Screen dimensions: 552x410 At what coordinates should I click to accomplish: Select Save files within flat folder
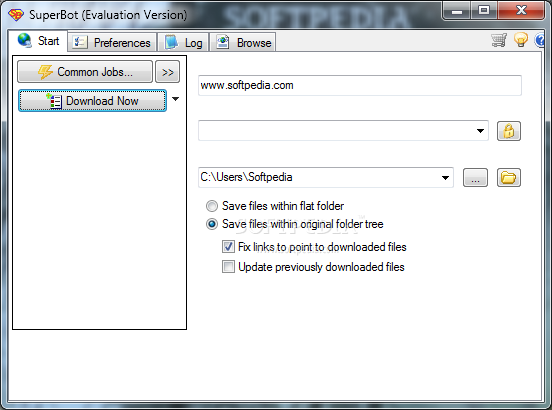pos(275,206)
